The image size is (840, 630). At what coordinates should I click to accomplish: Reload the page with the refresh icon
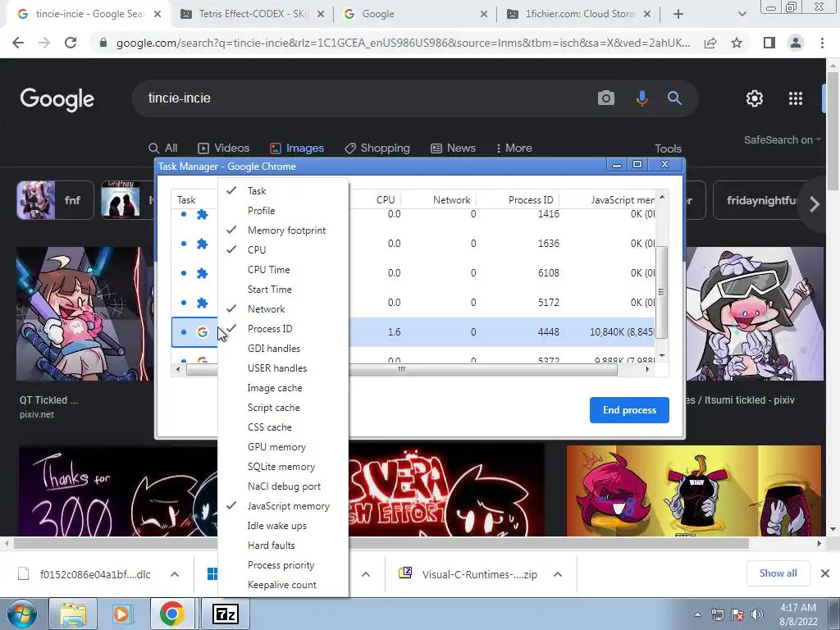pos(71,43)
